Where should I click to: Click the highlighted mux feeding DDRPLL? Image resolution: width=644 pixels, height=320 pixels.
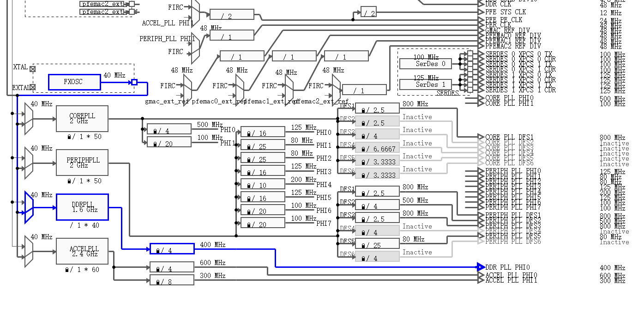pyautogui.click(x=29, y=207)
